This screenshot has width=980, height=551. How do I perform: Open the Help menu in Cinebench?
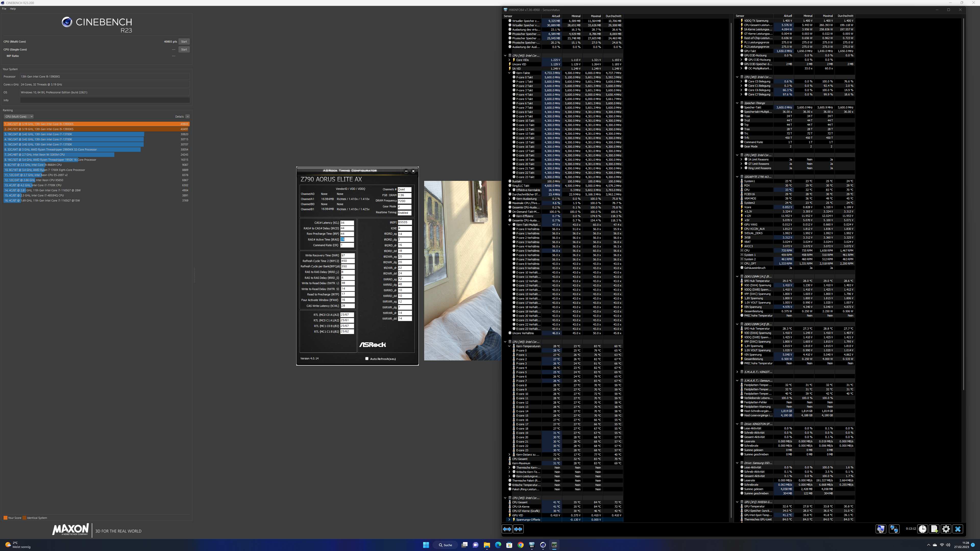pyautogui.click(x=13, y=9)
